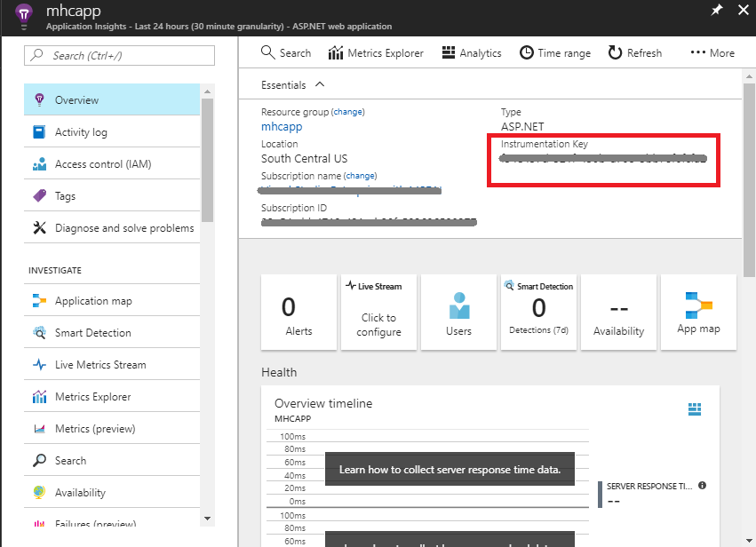Click inside the sidebar Search (Ctrl+/) field
This screenshot has width=756, height=547.
120,55
